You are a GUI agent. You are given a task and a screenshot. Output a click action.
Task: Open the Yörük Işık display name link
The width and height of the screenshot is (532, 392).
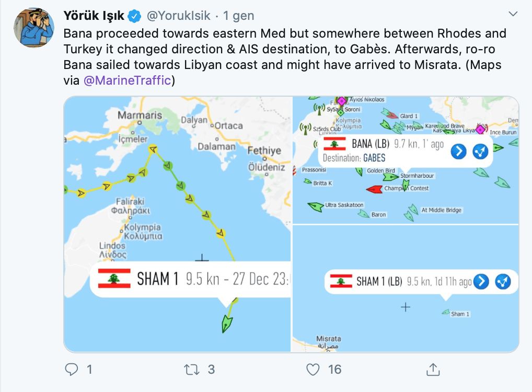(94, 16)
